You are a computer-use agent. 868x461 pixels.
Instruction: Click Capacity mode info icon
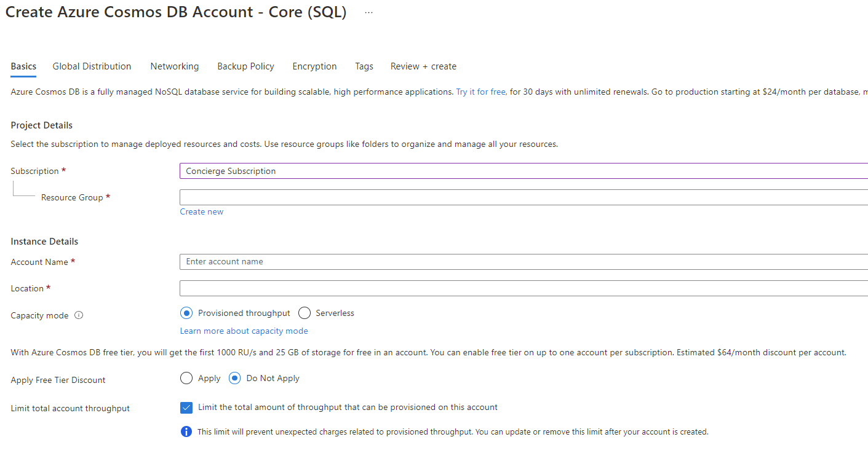(79, 315)
